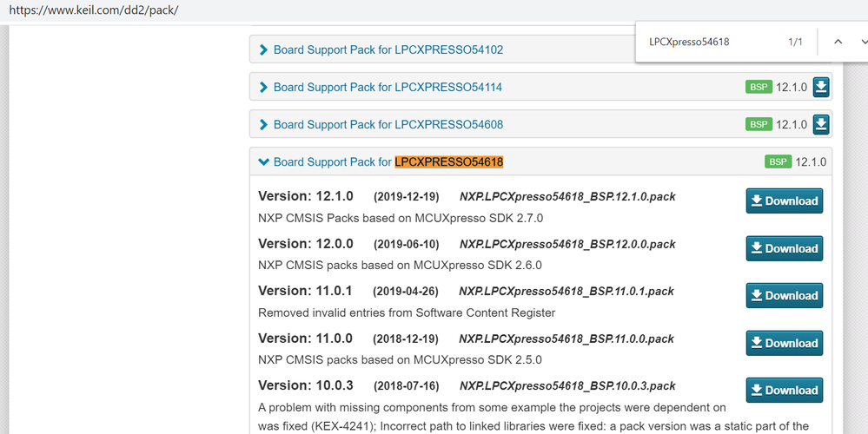Viewport: 868px width, 434px height.
Task: Click the highlighted LPCXPRESSO54618 search match
Action: coord(449,162)
